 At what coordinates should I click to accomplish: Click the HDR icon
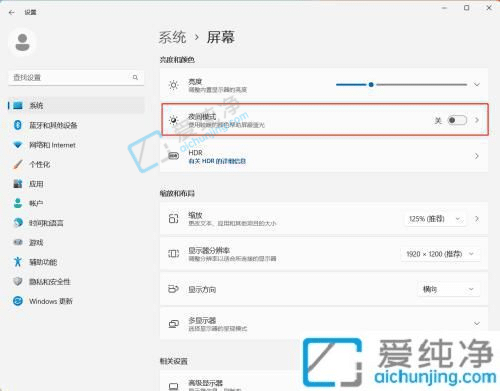tap(174, 156)
